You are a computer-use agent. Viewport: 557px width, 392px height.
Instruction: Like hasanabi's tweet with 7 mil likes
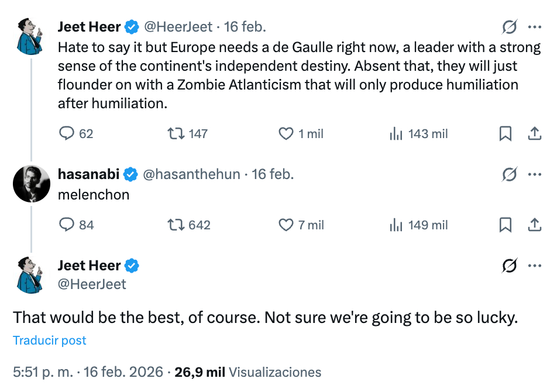(286, 225)
